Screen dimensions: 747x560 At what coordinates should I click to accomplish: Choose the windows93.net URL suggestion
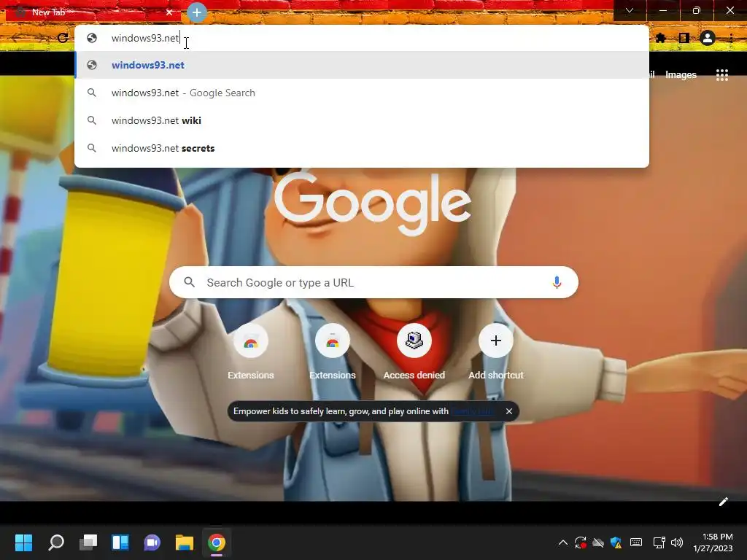(x=362, y=65)
